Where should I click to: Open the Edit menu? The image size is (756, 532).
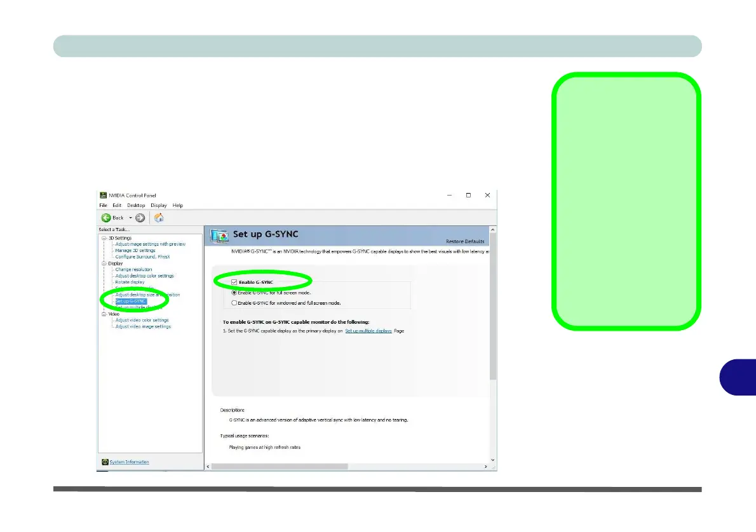(117, 205)
